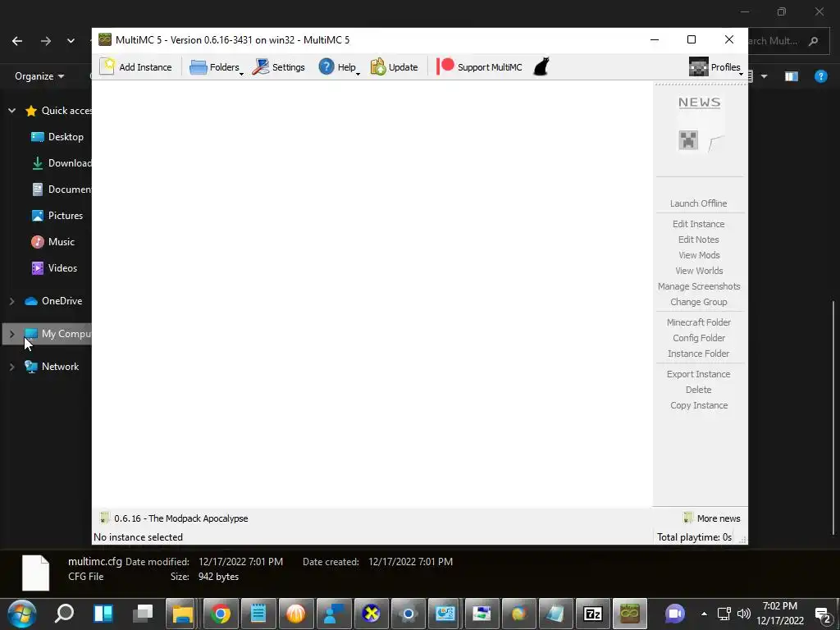
Task: Click taskbar search magnifier
Action: [x=64, y=614]
